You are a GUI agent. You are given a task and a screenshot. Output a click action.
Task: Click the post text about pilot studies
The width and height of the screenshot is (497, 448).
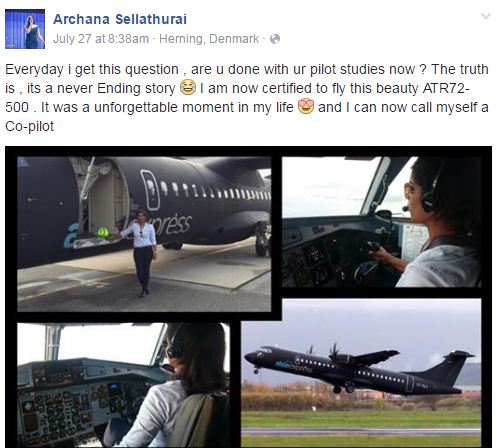coord(247,98)
